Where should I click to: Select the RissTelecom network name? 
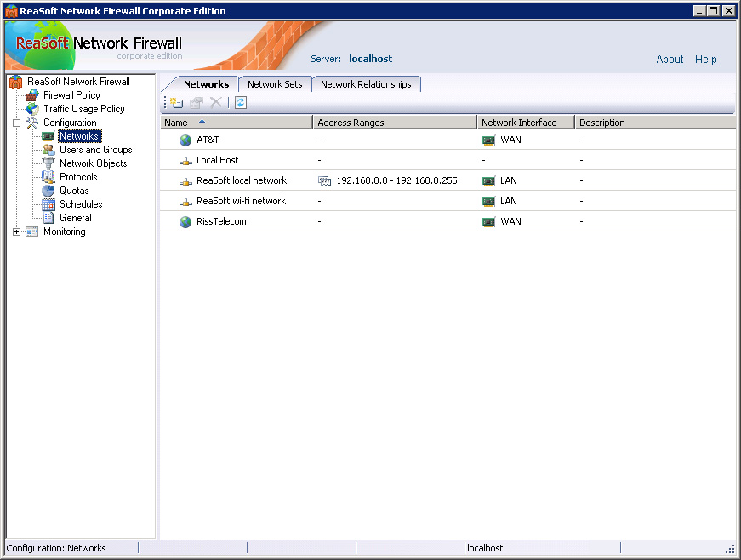(221, 221)
